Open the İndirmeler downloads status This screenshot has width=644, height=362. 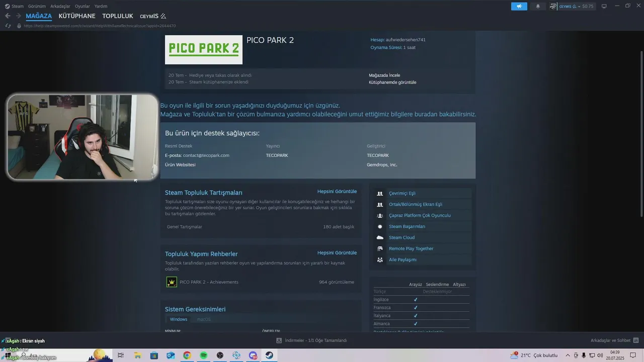pyautogui.click(x=311, y=340)
